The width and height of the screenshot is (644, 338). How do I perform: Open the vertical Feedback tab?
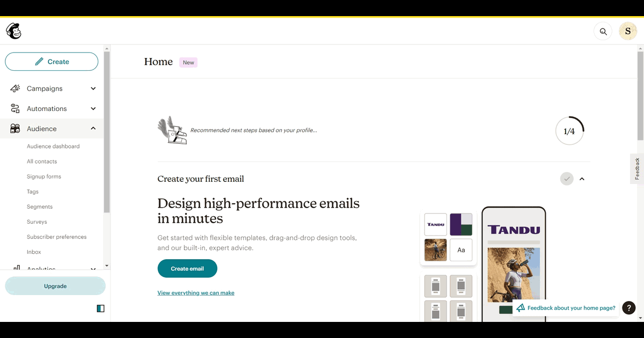point(637,168)
